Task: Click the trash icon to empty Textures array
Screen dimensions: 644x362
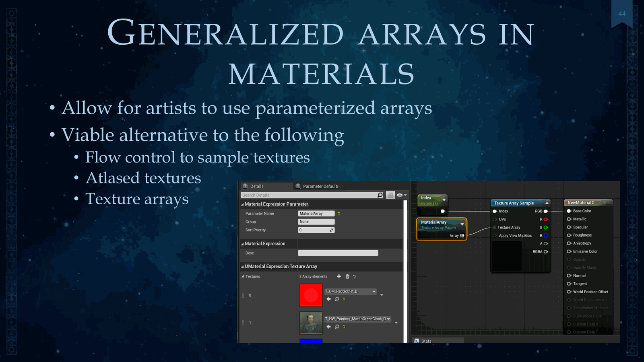Action: [x=347, y=276]
